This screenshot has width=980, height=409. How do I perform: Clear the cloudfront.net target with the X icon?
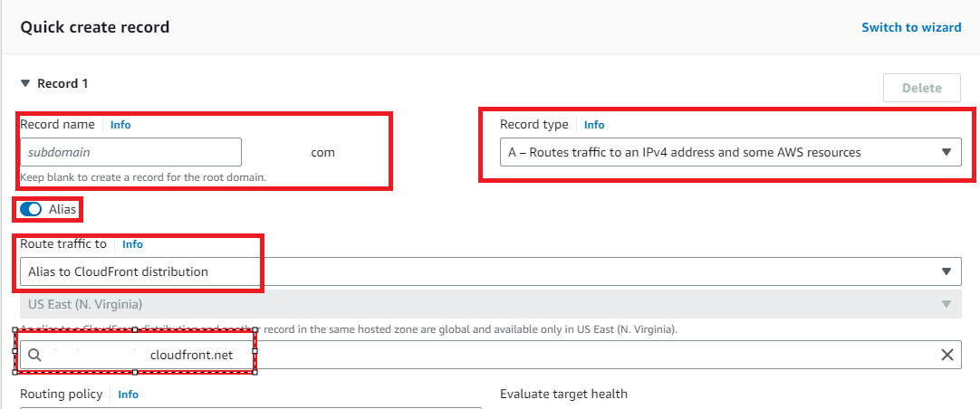coord(946,355)
